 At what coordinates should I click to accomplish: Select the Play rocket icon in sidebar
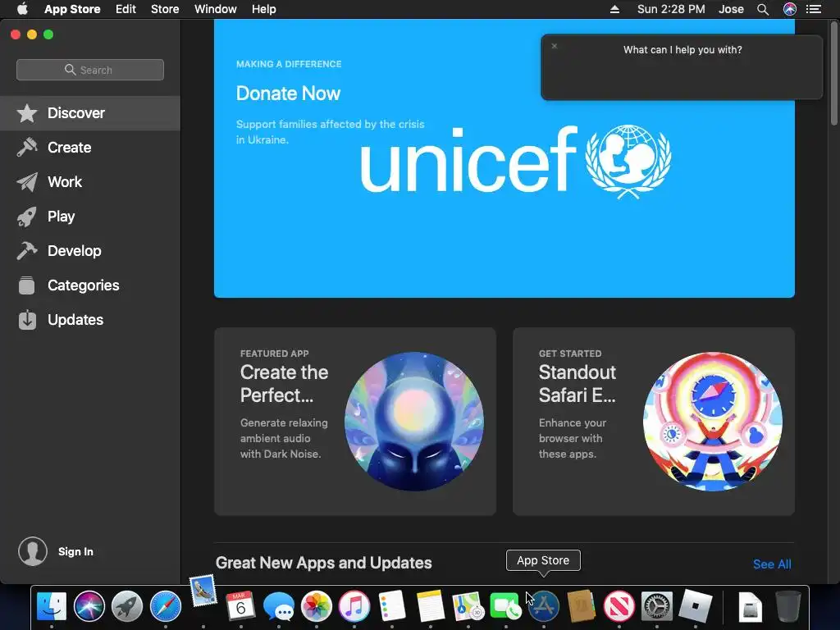27,217
